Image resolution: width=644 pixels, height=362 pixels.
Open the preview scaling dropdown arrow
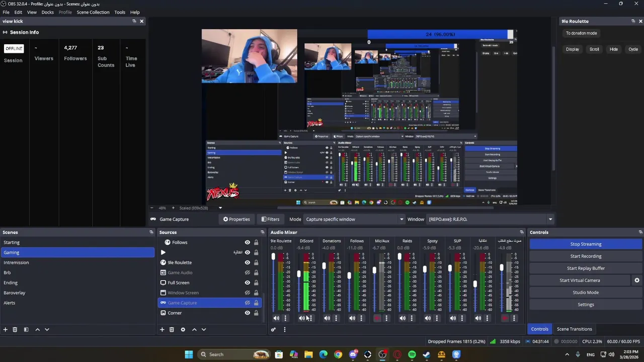220,208
